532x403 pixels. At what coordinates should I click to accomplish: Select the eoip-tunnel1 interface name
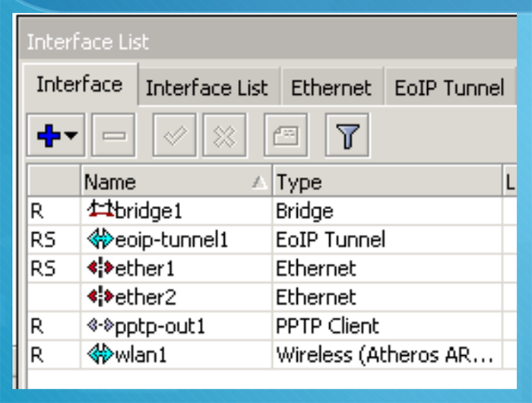(x=171, y=240)
